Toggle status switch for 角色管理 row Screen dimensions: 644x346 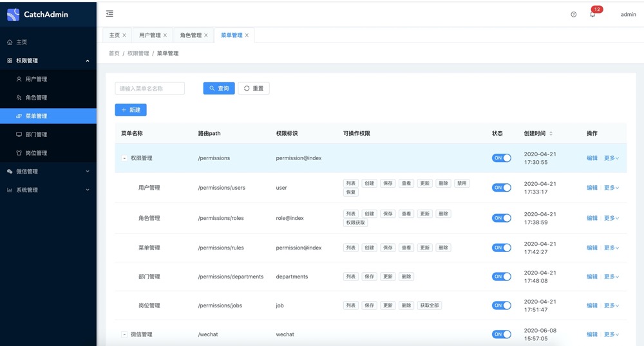[x=502, y=217]
